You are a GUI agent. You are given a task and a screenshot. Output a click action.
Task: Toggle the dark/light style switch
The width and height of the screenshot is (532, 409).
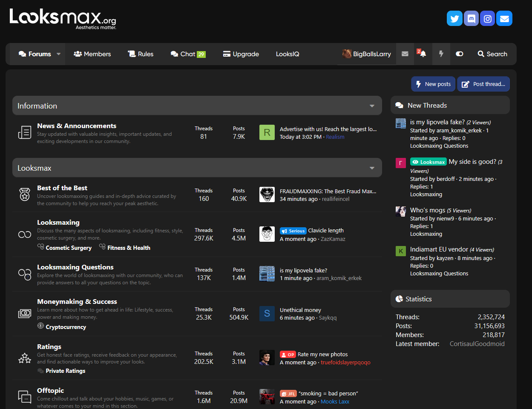[x=459, y=54]
